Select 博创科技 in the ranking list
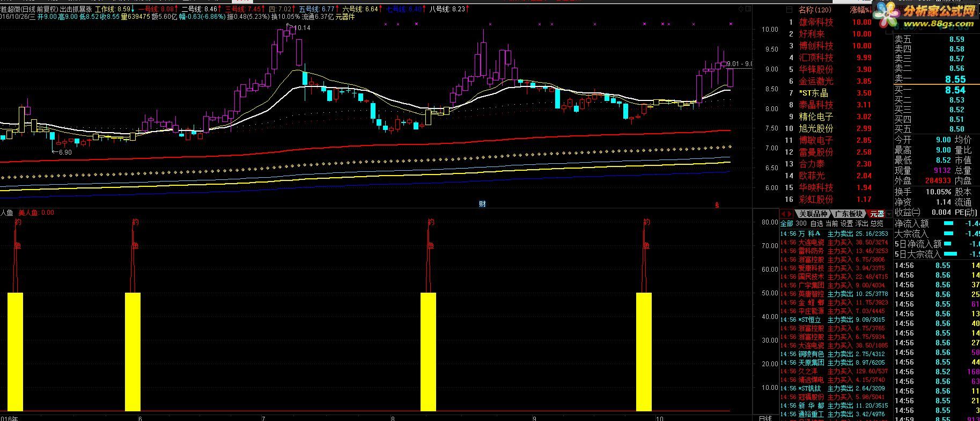980x421 pixels. 816,46
